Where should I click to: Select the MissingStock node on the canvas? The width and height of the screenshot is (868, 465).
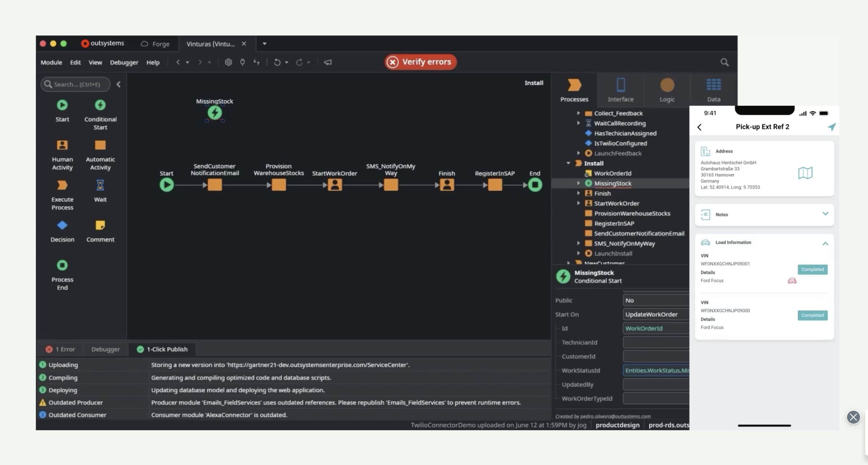tap(215, 113)
